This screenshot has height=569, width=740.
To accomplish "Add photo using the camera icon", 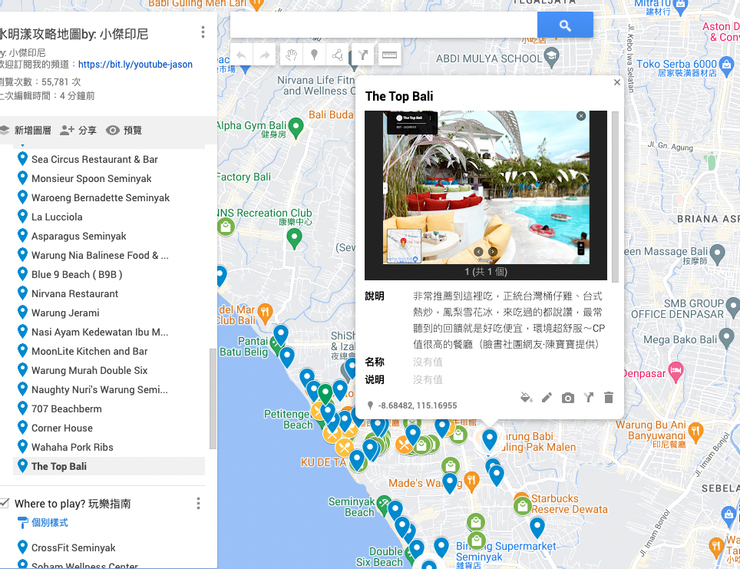I will coord(568,398).
